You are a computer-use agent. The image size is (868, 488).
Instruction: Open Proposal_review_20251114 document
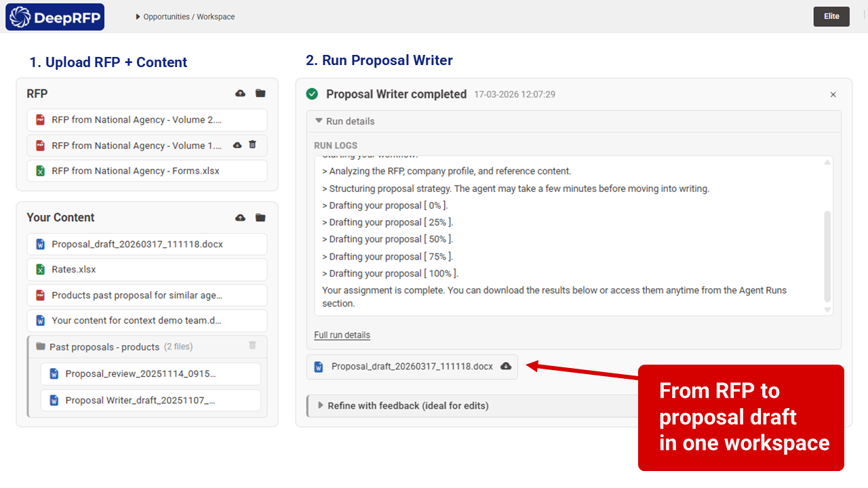coord(151,373)
